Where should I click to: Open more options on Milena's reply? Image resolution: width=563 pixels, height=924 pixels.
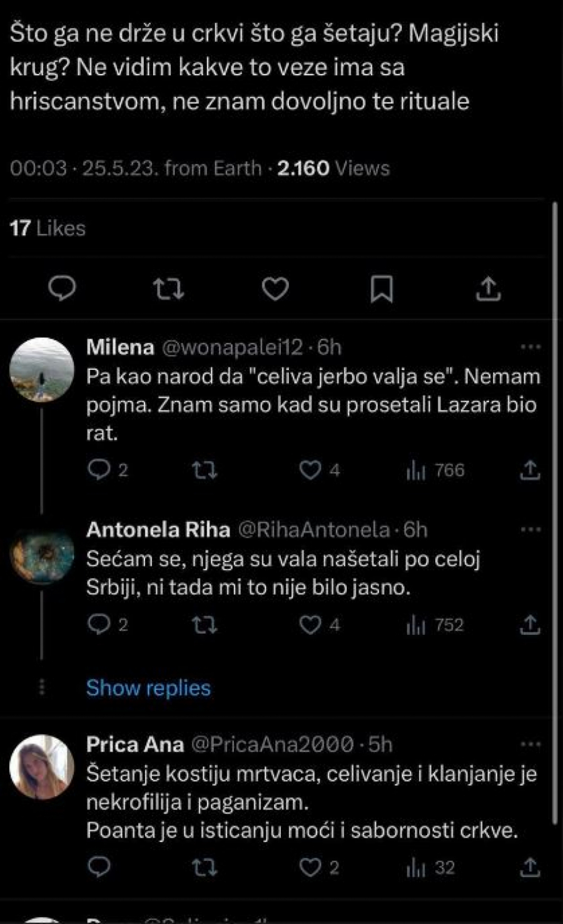point(530,347)
